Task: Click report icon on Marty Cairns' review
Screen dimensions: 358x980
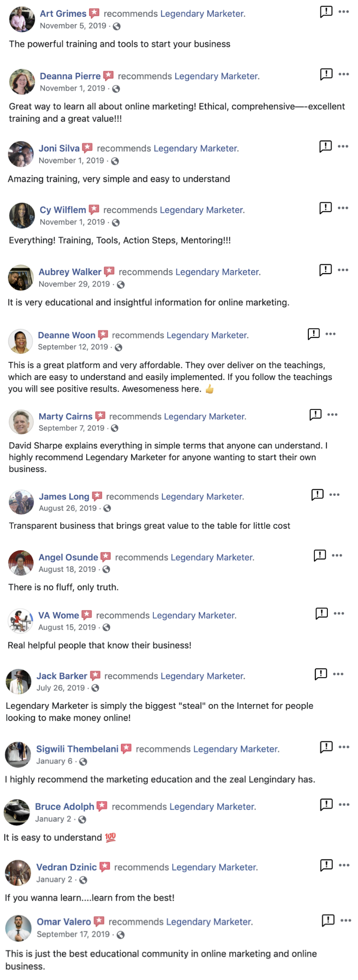Action: (x=315, y=414)
